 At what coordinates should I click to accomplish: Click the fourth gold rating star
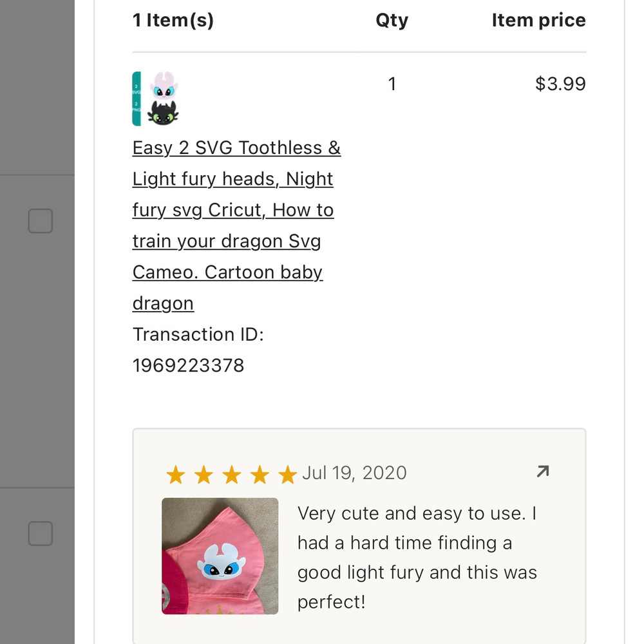tap(260, 476)
